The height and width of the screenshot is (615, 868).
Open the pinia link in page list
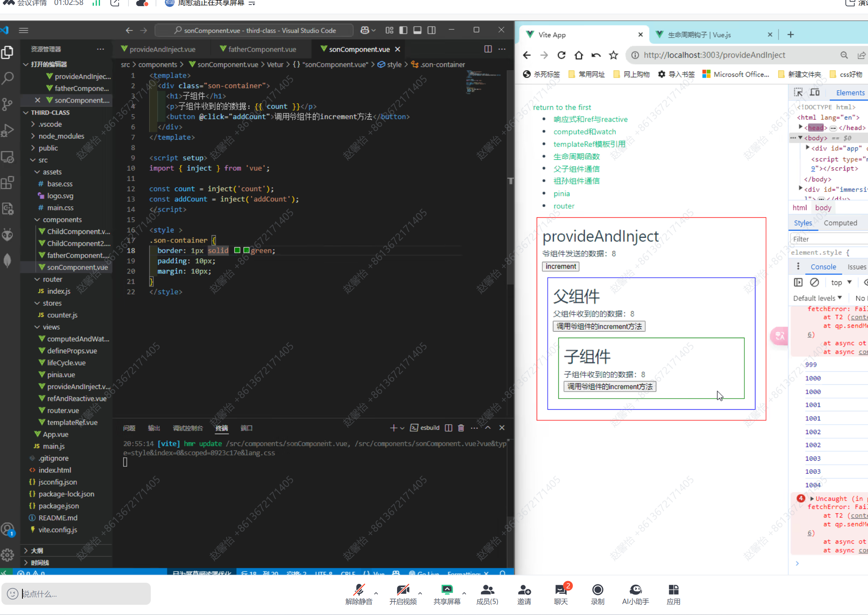(x=562, y=194)
